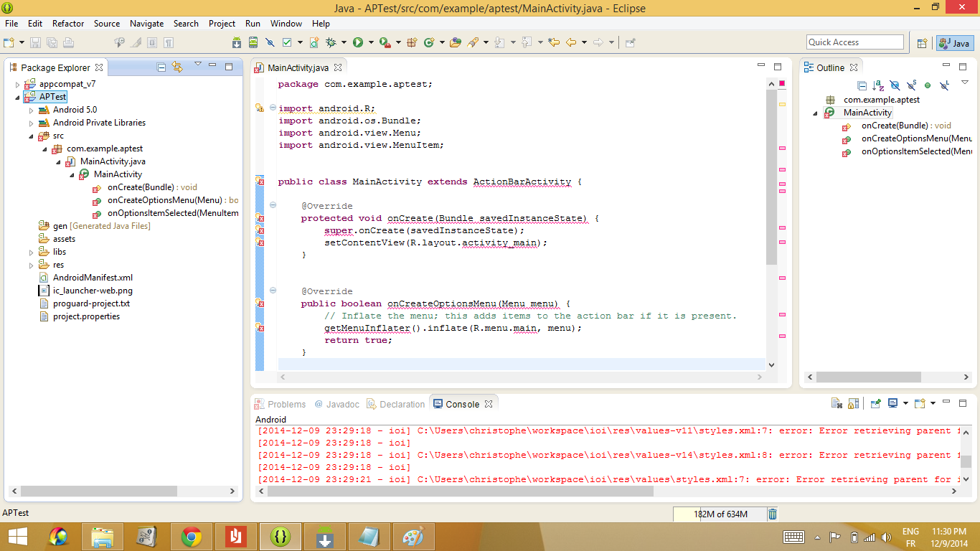Click the editor vertical scrollbar thumb
The image size is (980, 551).
772,176
